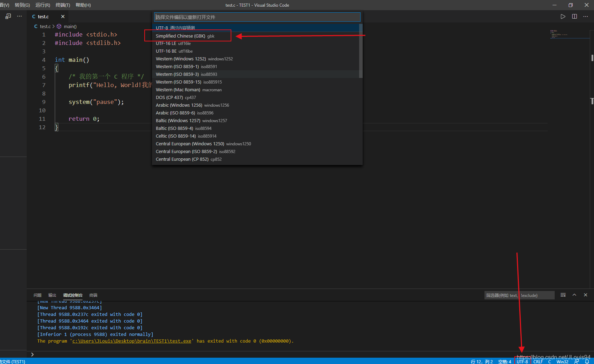The image size is (594, 364).
Task: Run the code with the play icon
Action: (563, 16)
